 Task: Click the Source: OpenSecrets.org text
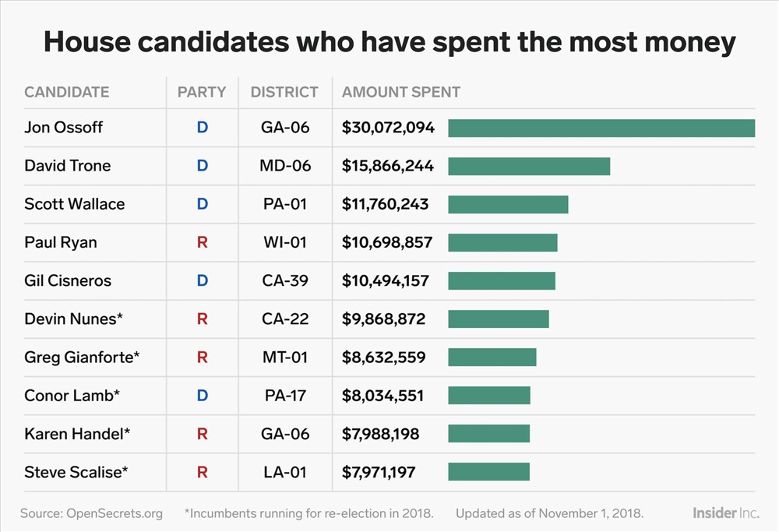(x=91, y=513)
